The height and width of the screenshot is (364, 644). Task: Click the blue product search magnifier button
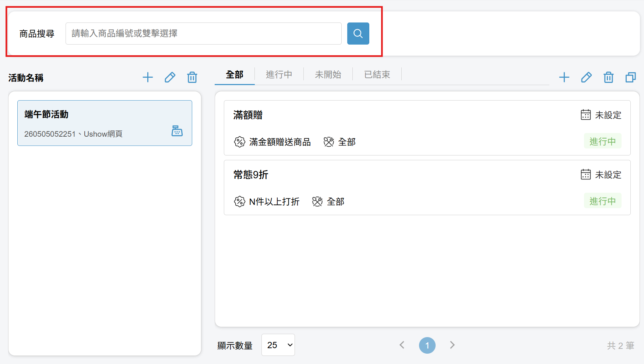click(358, 34)
